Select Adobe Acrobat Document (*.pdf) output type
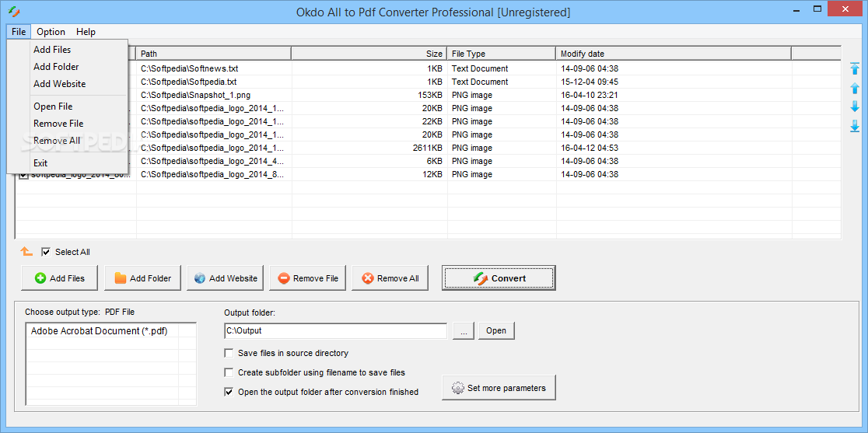The image size is (868, 433). click(99, 330)
